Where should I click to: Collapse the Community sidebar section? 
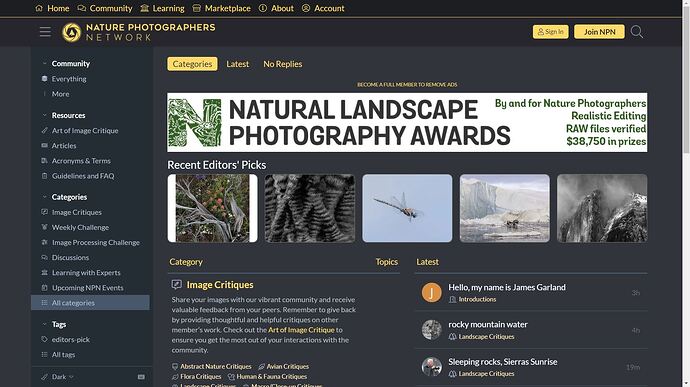pos(66,63)
